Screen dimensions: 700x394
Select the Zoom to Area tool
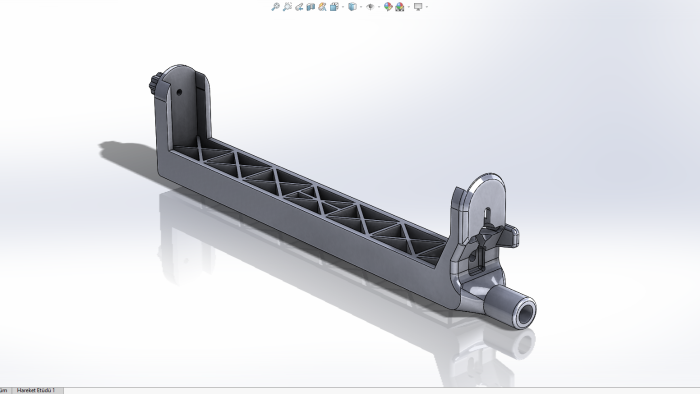click(287, 7)
